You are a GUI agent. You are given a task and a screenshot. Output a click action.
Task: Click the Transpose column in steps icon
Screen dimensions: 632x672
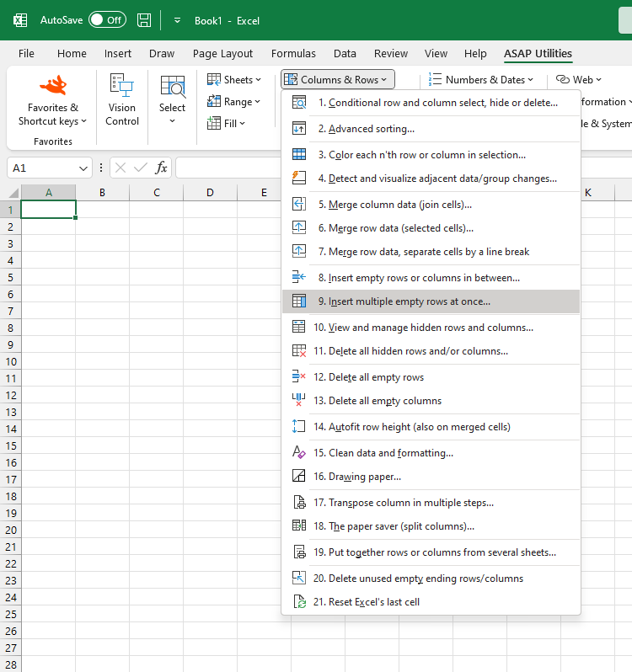point(299,502)
